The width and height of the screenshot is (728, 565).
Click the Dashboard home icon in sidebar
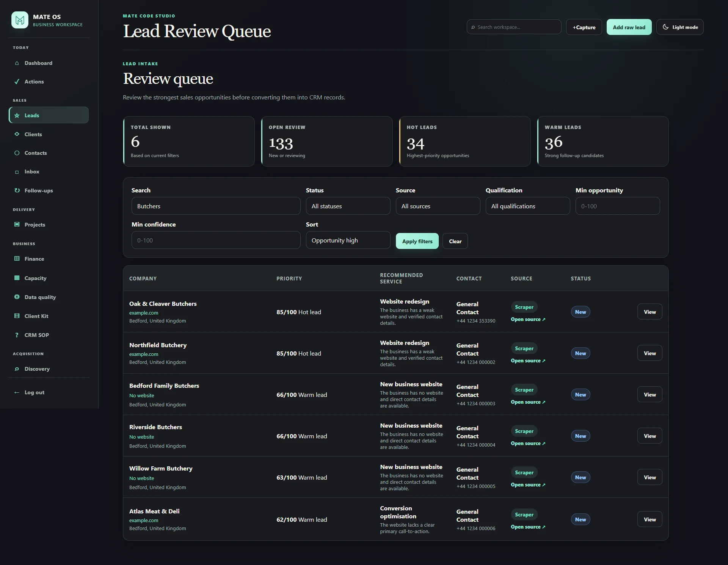[x=17, y=63]
